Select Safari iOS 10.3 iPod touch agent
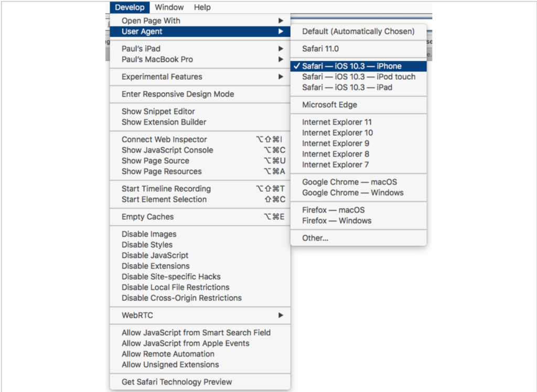 click(x=359, y=77)
